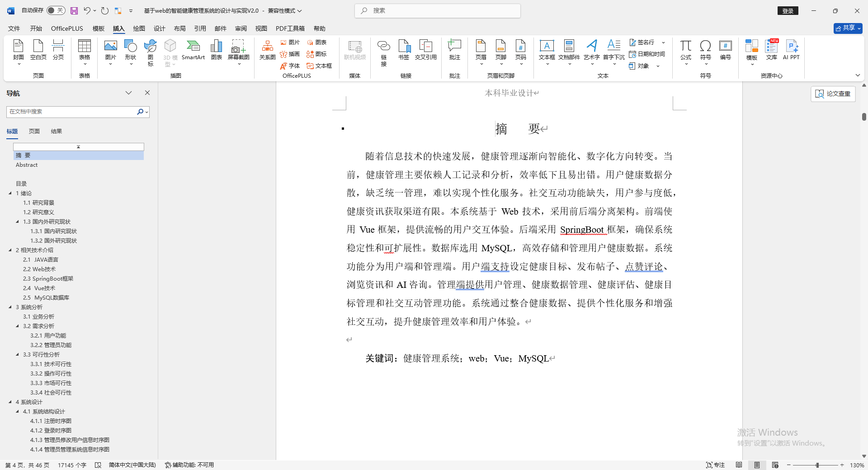Open the Table (表格) insert menu
The height and width of the screenshot is (470, 868).
(85, 52)
